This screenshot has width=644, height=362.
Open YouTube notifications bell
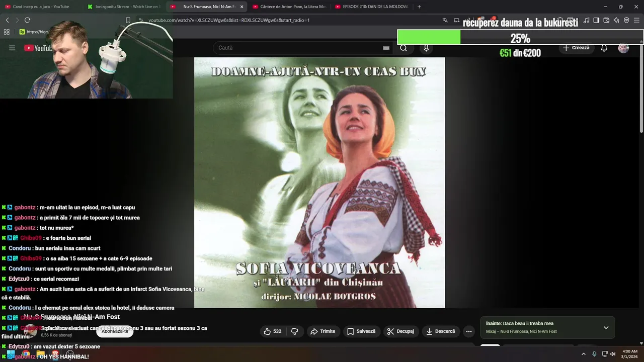604,48
